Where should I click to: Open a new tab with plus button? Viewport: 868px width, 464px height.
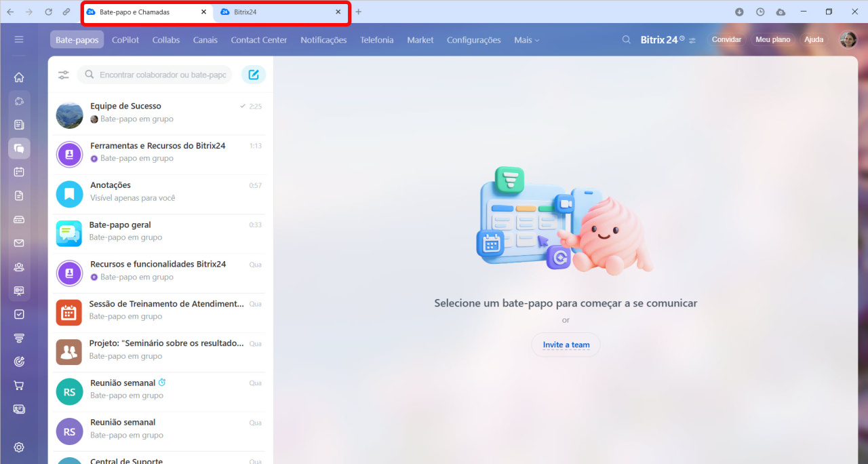click(359, 12)
